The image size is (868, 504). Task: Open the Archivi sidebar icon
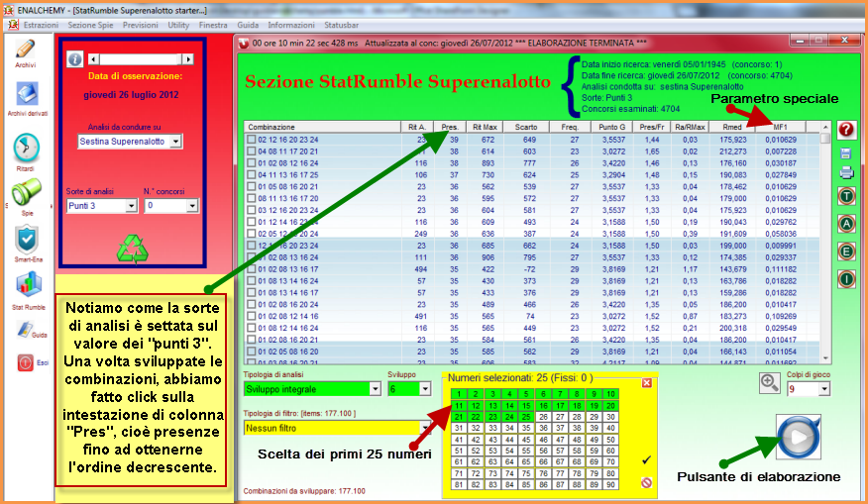[25, 50]
